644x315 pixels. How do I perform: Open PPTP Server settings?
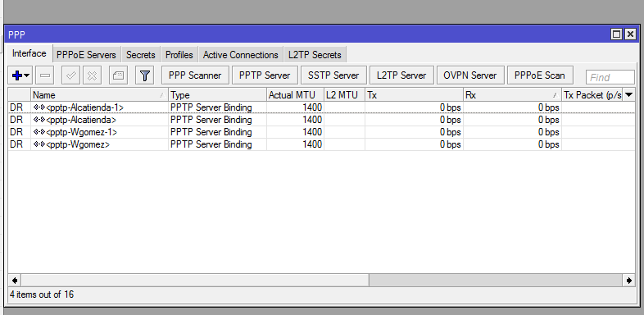[x=265, y=75]
